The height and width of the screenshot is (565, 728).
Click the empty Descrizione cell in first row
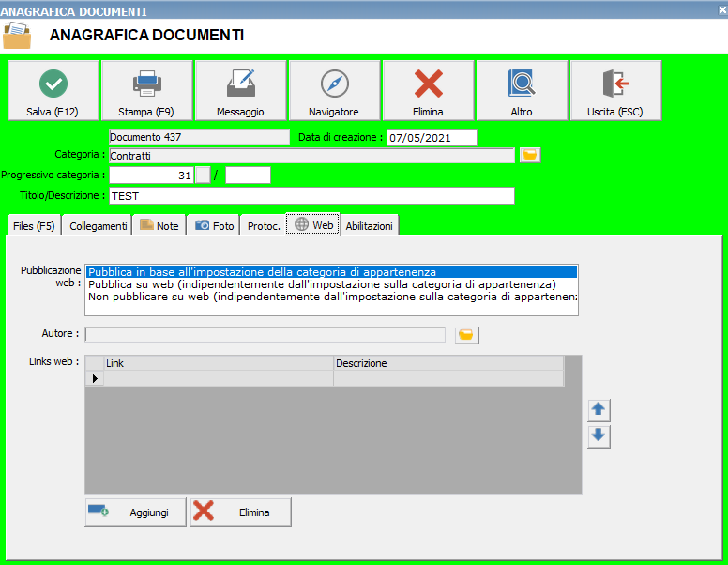448,378
